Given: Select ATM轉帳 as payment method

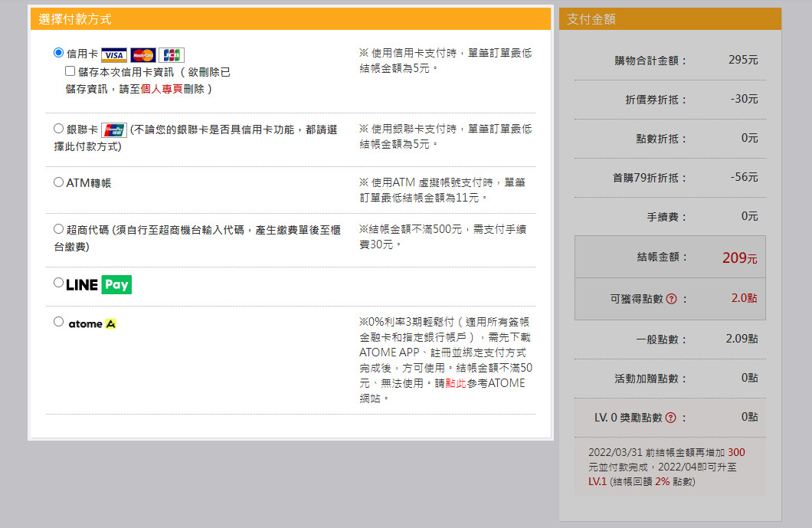Looking at the screenshot, I should point(59,182).
